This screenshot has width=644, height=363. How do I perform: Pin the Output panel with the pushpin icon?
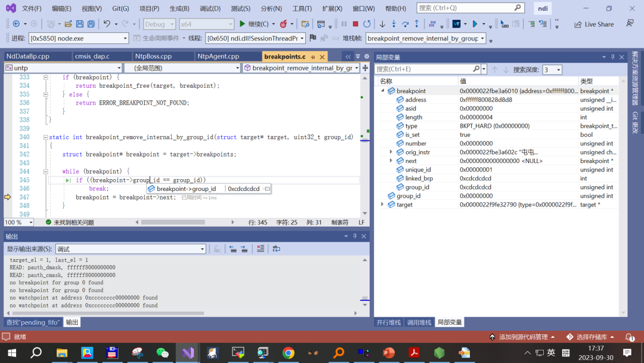coord(355,236)
